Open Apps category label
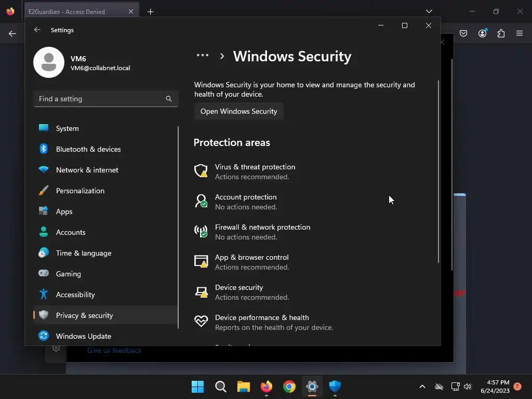 (x=64, y=212)
